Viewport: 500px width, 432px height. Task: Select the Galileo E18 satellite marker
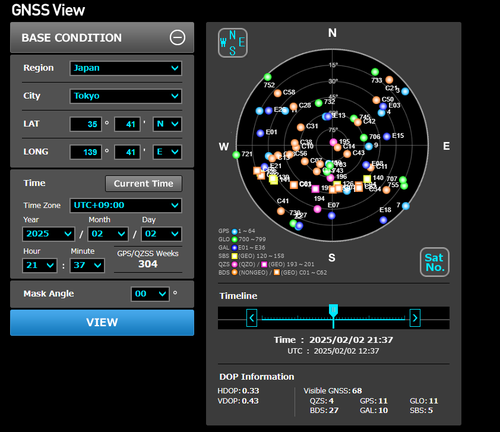click(383, 220)
